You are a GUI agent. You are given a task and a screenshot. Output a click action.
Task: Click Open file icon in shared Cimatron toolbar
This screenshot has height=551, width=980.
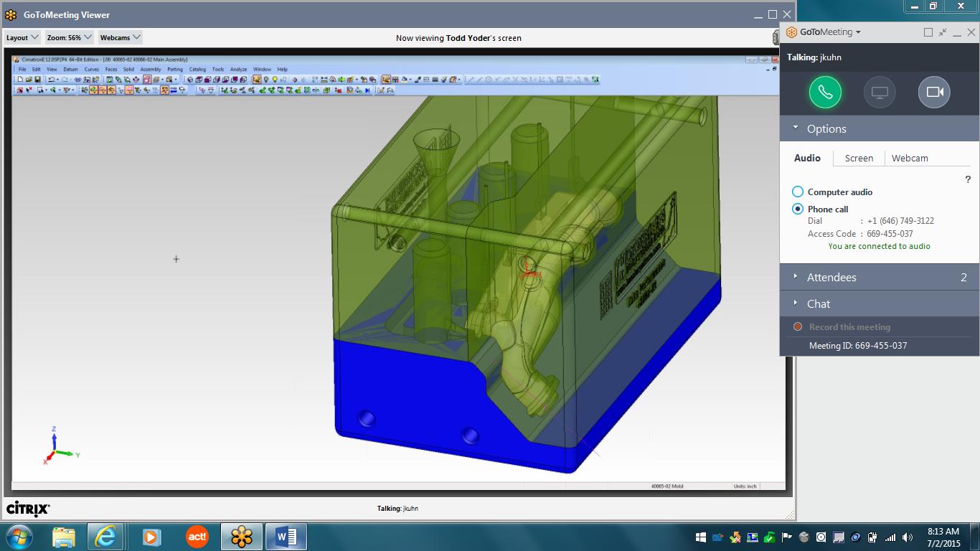pos(29,80)
